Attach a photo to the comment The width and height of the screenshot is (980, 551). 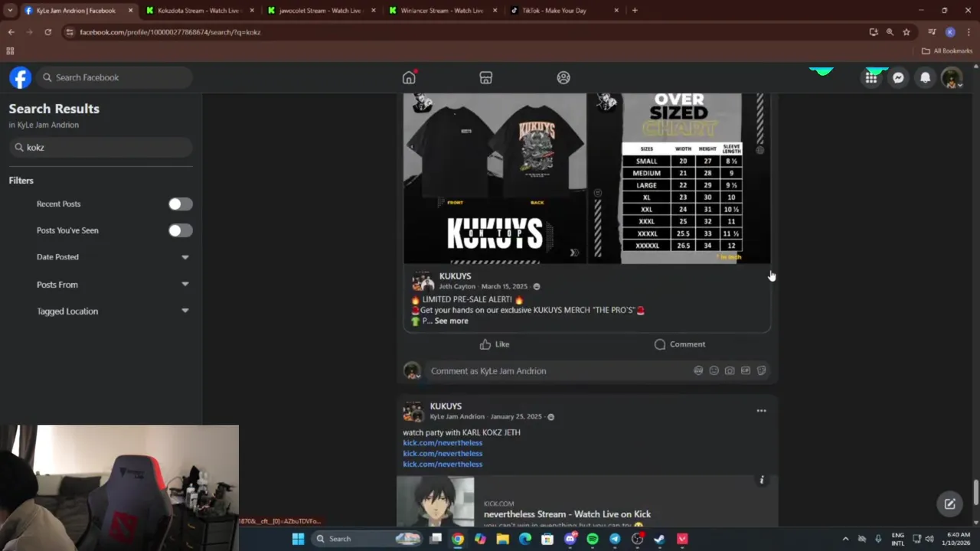pos(730,370)
